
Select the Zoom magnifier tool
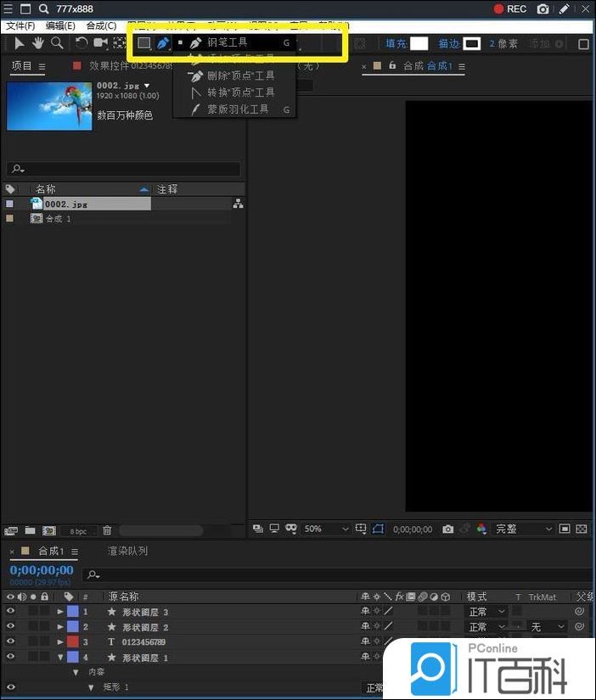pyautogui.click(x=57, y=43)
